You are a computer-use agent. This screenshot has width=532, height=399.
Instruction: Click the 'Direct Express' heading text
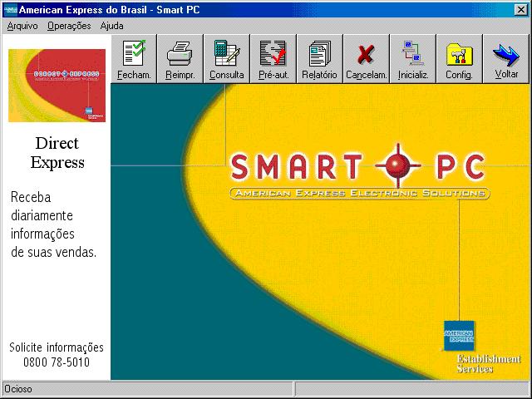(57, 153)
